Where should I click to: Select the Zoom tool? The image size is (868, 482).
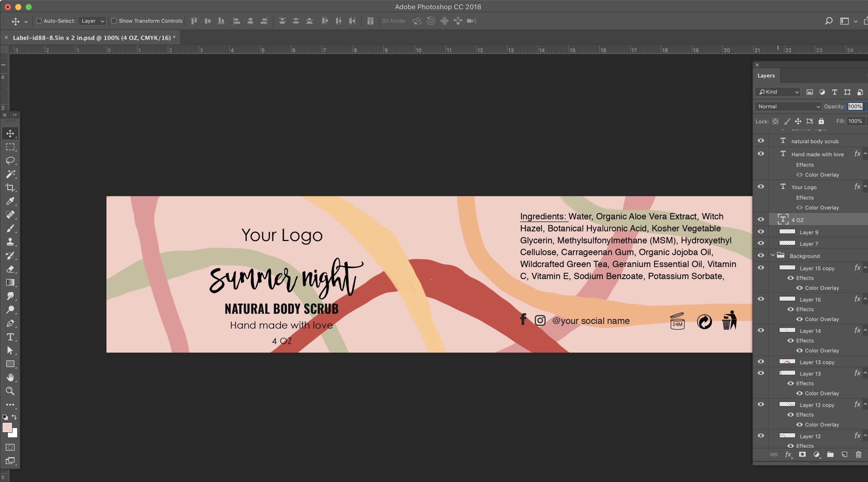(10, 391)
